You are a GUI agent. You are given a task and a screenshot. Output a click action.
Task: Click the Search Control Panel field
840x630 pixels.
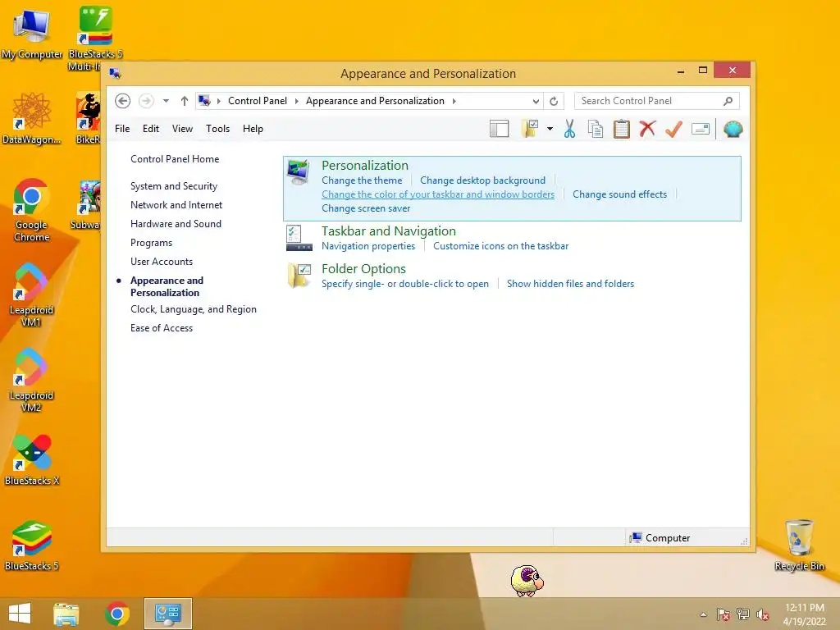(x=657, y=101)
